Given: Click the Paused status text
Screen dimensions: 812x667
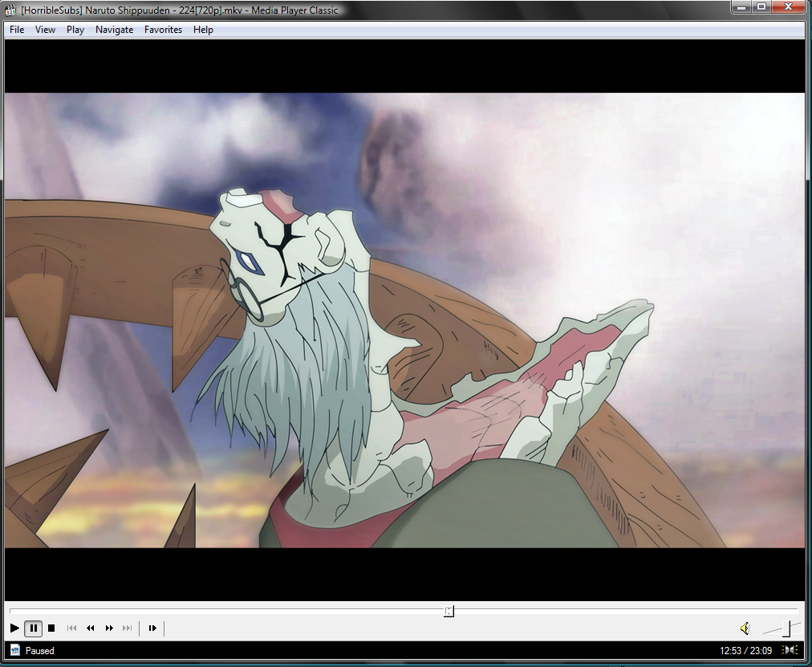Looking at the screenshot, I should coord(40,650).
